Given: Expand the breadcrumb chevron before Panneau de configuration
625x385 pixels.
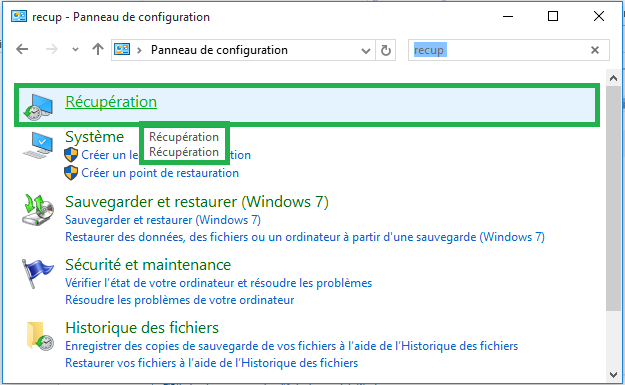Looking at the screenshot, I should pos(140,50).
